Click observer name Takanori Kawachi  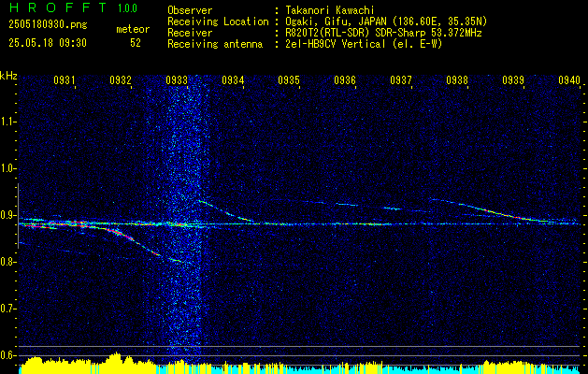tap(329, 10)
